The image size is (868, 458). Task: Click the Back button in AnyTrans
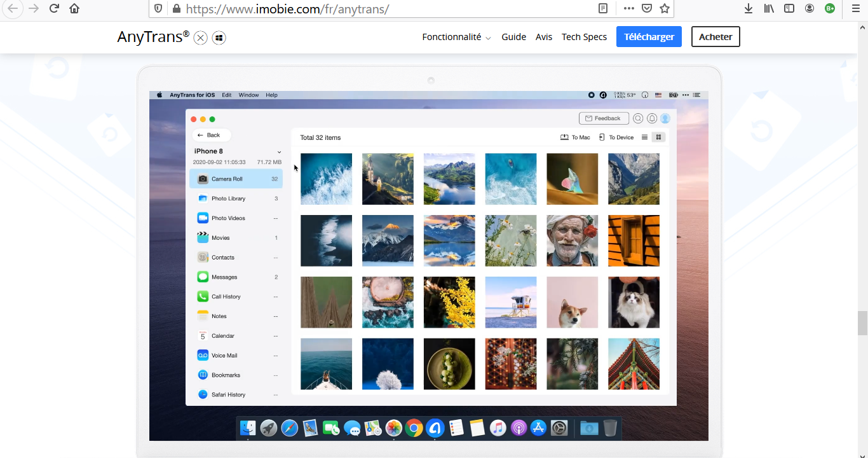point(212,135)
